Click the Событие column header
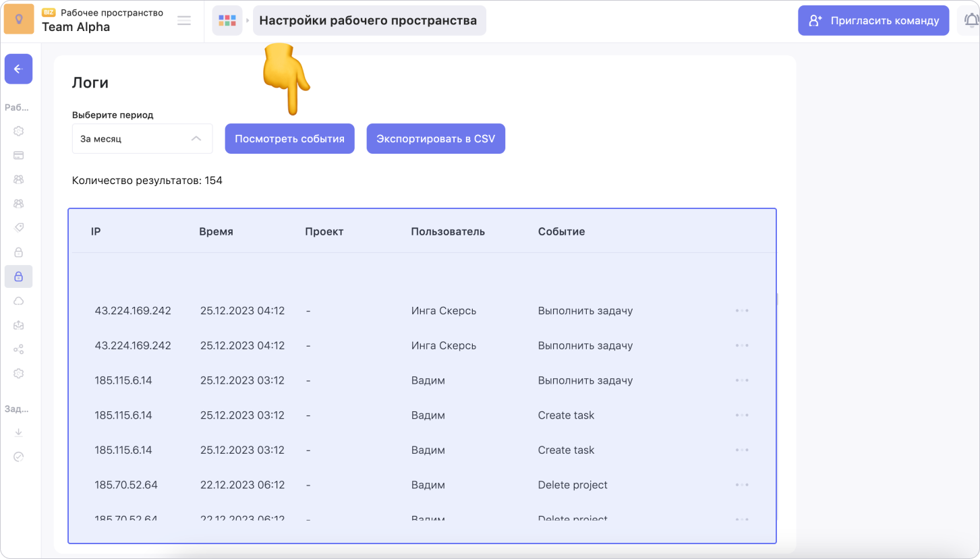The width and height of the screenshot is (980, 559). point(561,231)
